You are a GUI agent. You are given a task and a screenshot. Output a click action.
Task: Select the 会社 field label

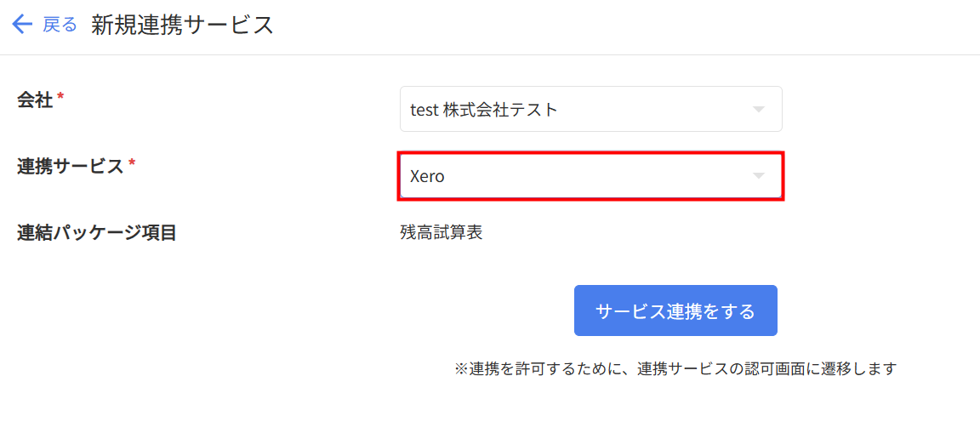click(34, 100)
